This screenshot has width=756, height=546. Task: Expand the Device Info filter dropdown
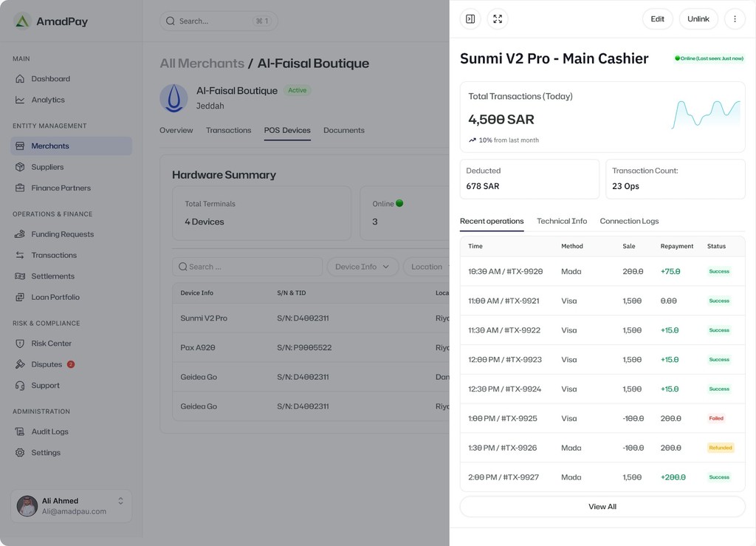(x=362, y=267)
